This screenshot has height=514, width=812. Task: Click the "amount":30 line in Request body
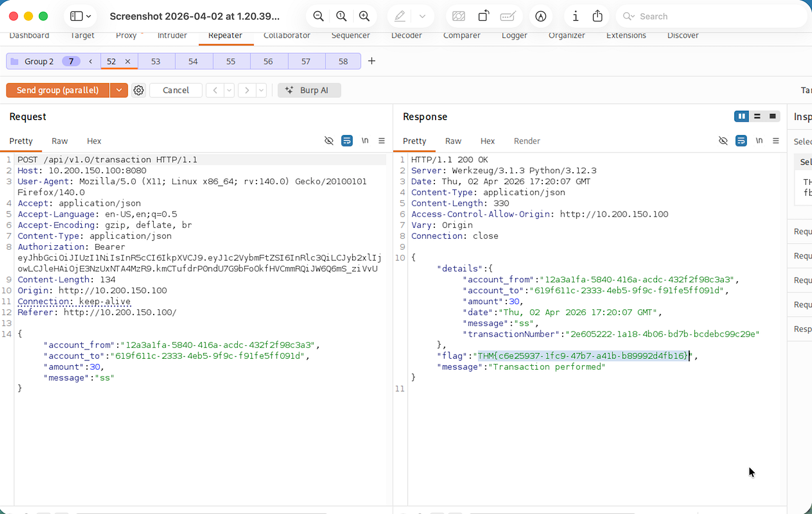tap(73, 367)
